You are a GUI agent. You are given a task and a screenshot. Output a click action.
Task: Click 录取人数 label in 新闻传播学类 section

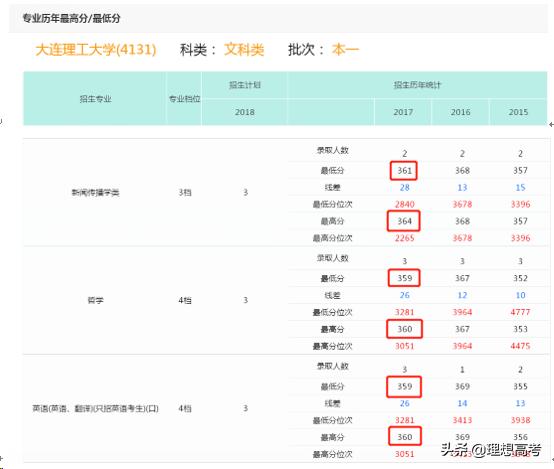point(332,150)
